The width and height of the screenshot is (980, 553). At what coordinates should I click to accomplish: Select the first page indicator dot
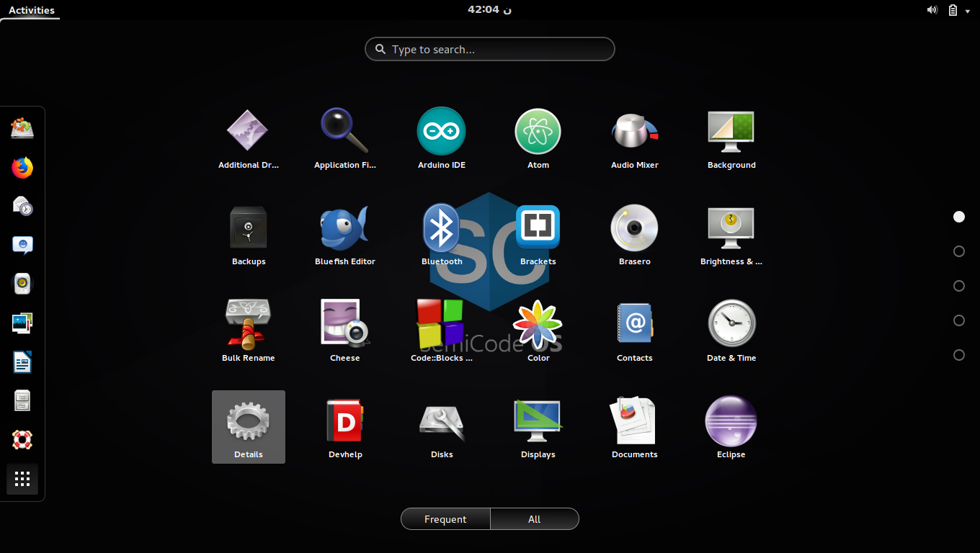tap(959, 217)
